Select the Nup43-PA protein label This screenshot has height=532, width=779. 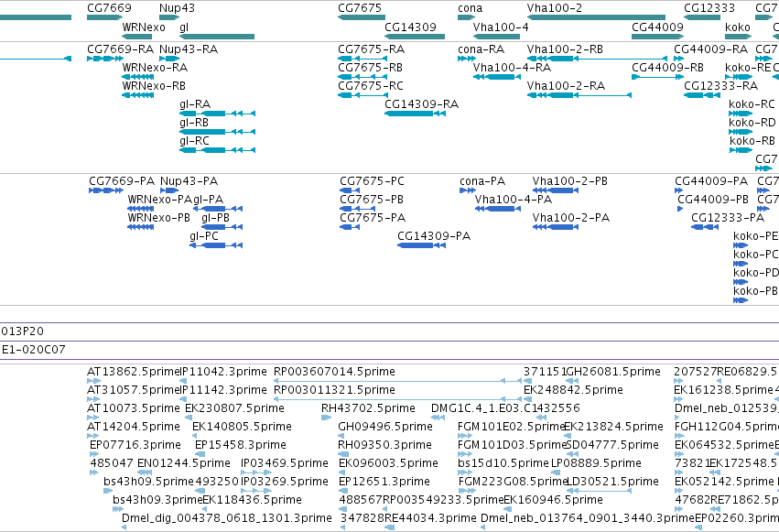click(x=189, y=181)
